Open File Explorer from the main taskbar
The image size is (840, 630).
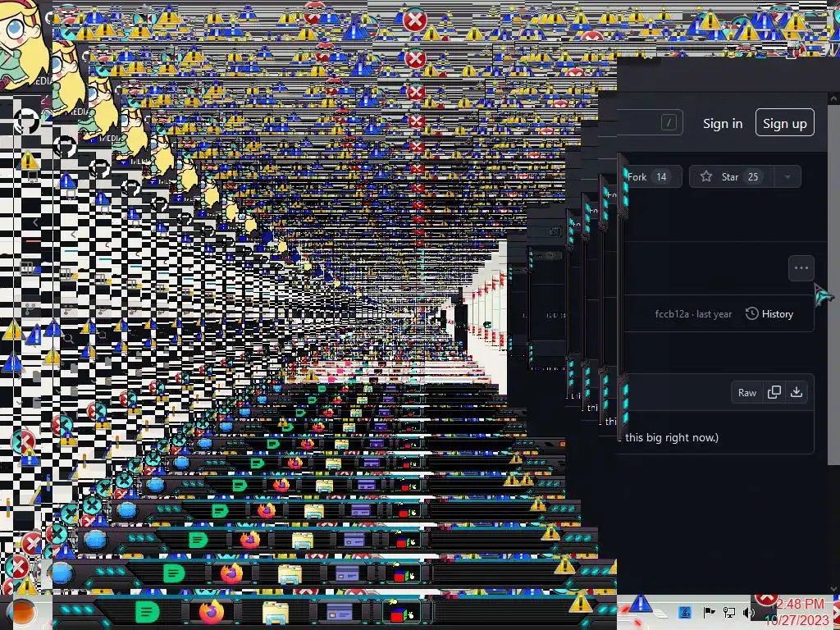[276, 612]
